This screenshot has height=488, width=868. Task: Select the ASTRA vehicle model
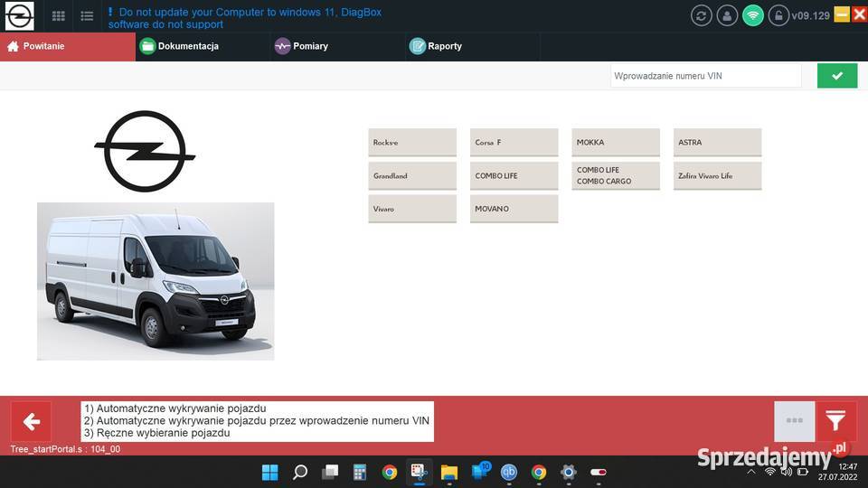717,142
